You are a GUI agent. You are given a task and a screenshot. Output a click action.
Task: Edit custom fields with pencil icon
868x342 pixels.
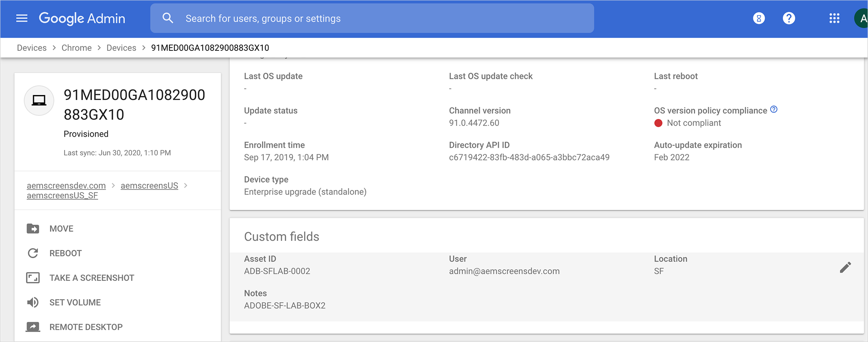pos(845,268)
